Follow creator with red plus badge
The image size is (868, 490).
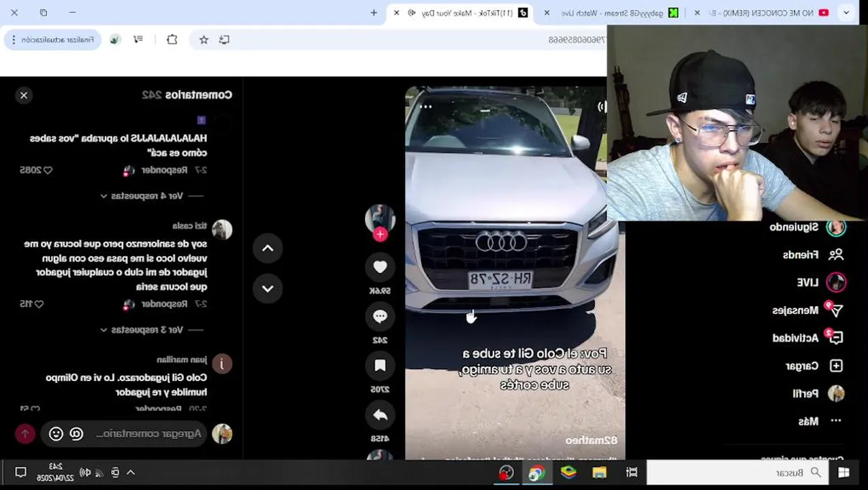pos(380,235)
